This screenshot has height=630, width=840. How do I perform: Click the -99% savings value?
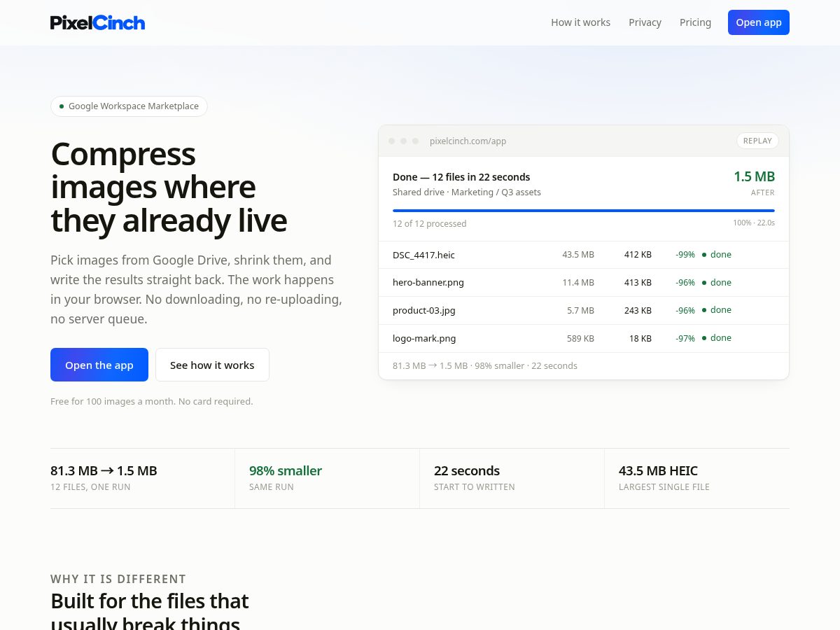[x=685, y=255]
